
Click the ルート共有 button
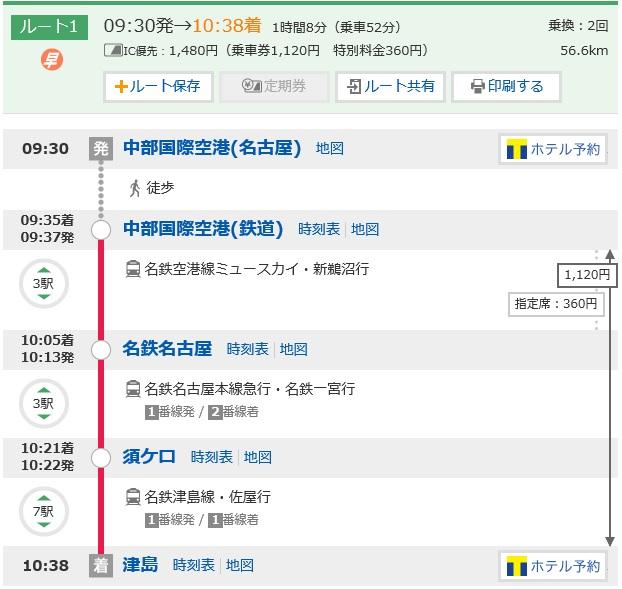[390, 86]
